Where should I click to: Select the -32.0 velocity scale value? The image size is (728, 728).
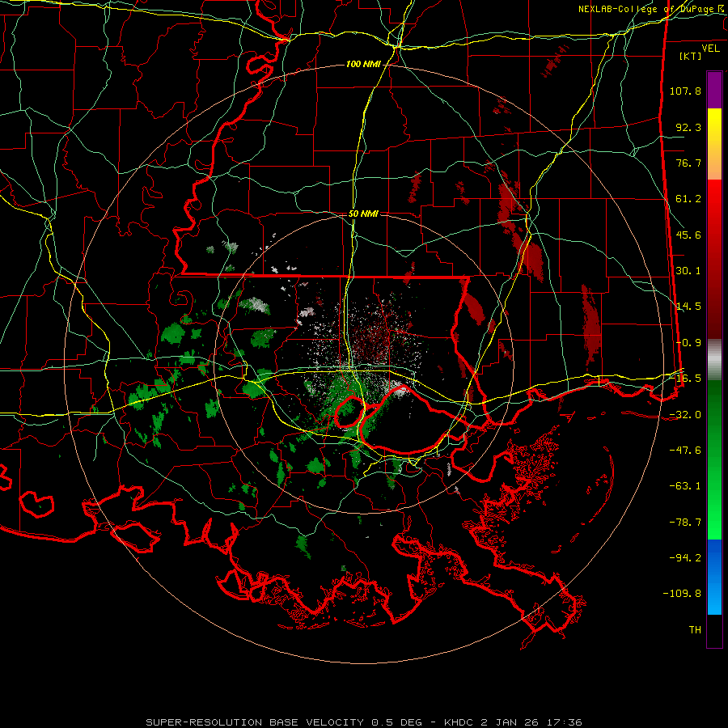pos(685,415)
